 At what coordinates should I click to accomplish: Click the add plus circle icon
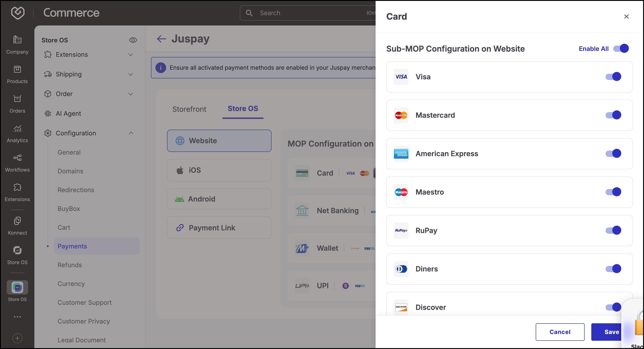coord(17,338)
